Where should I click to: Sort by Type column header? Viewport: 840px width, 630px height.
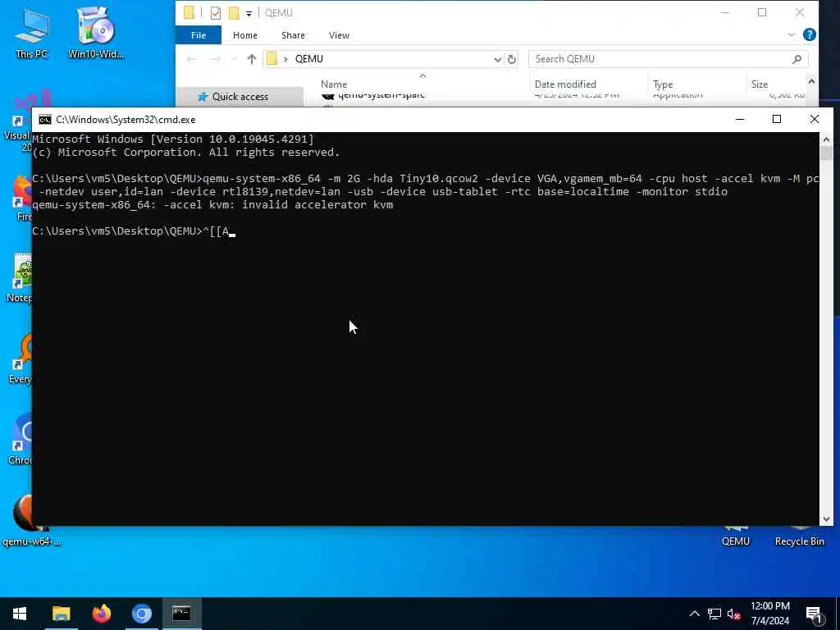pos(663,84)
